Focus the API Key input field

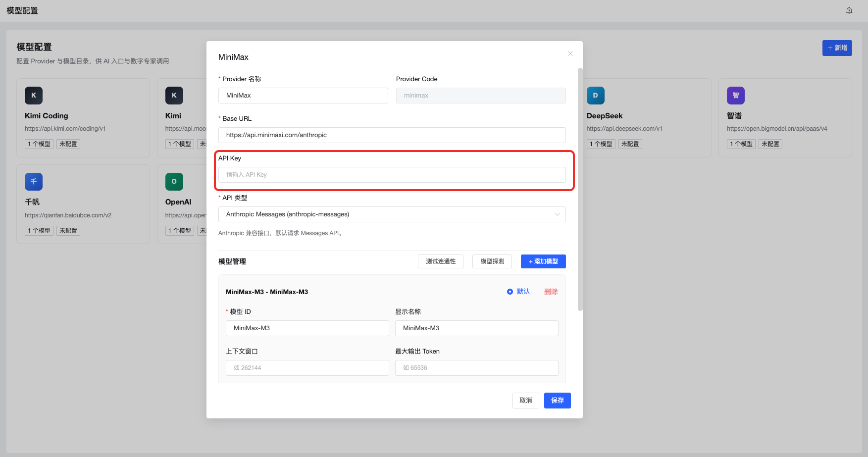(x=392, y=175)
